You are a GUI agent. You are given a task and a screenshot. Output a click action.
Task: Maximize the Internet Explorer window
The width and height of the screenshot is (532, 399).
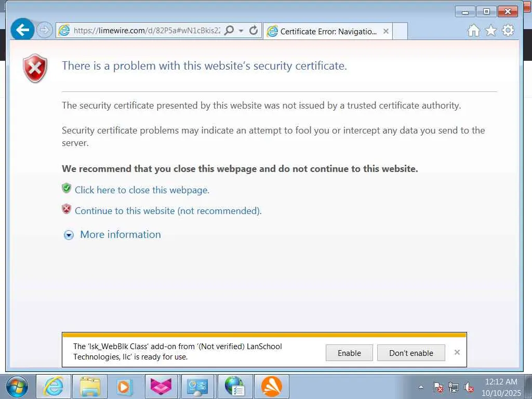click(x=486, y=12)
